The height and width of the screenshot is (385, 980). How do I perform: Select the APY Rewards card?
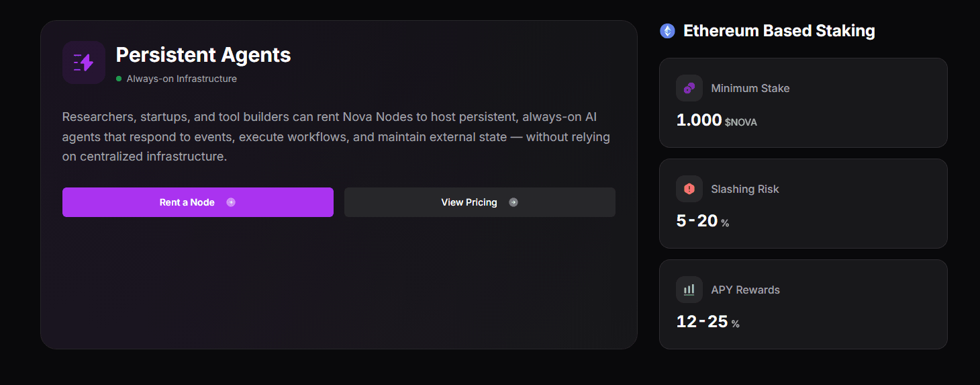pos(803,304)
